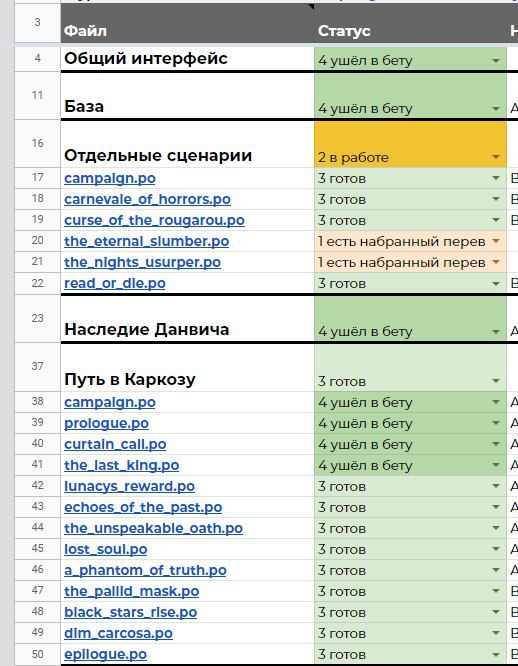Open curse_of_the_rougarou.po link
The width and height of the screenshot is (518, 666).
pyautogui.click(x=154, y=220)
